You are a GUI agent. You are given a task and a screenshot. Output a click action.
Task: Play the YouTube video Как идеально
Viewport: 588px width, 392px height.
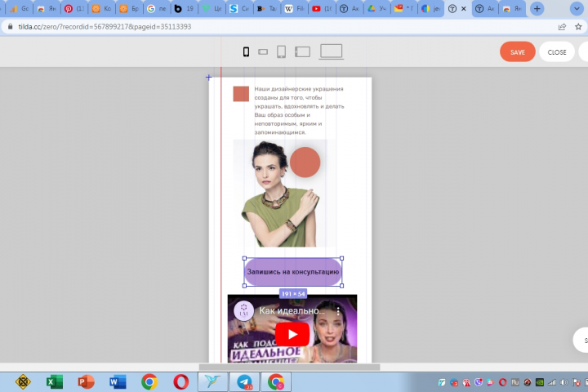pyautogui.click(x=292, y=334)
